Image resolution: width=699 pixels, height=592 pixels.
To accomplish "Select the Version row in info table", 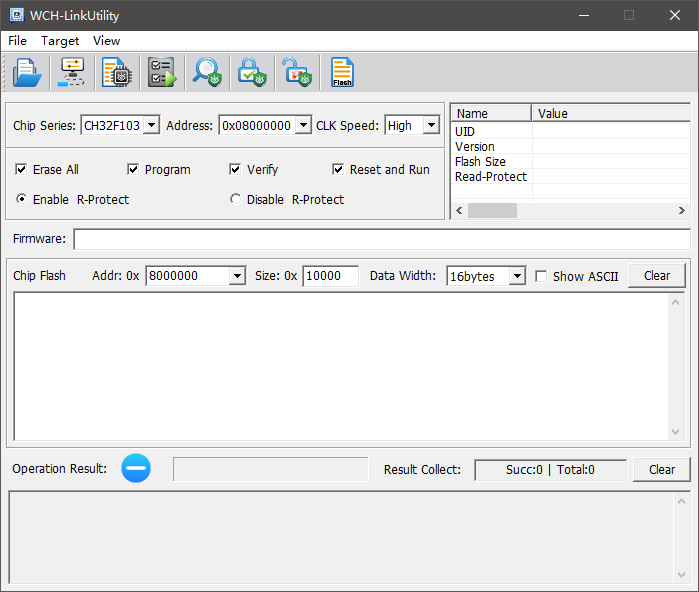I will 572,147.
